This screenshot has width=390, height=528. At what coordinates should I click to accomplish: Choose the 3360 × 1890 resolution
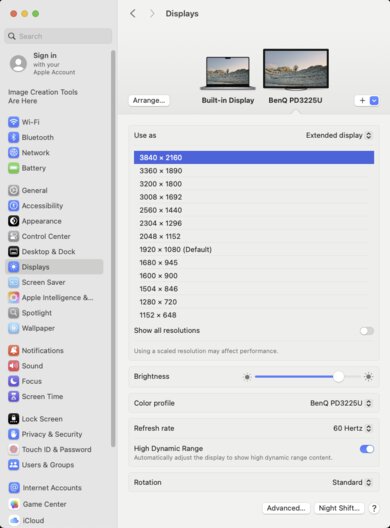(254, 171)
